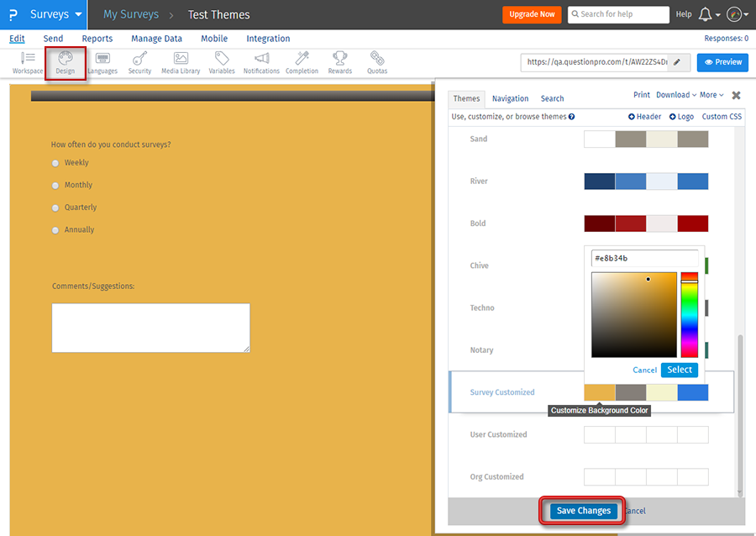Open the Download dropdown

675,94
